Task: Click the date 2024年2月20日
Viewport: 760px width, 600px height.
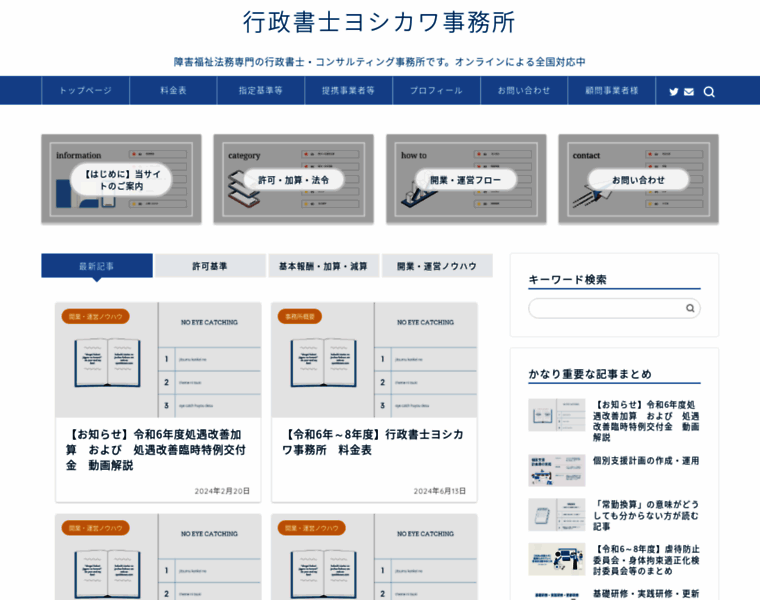Action: click(222, 491)
